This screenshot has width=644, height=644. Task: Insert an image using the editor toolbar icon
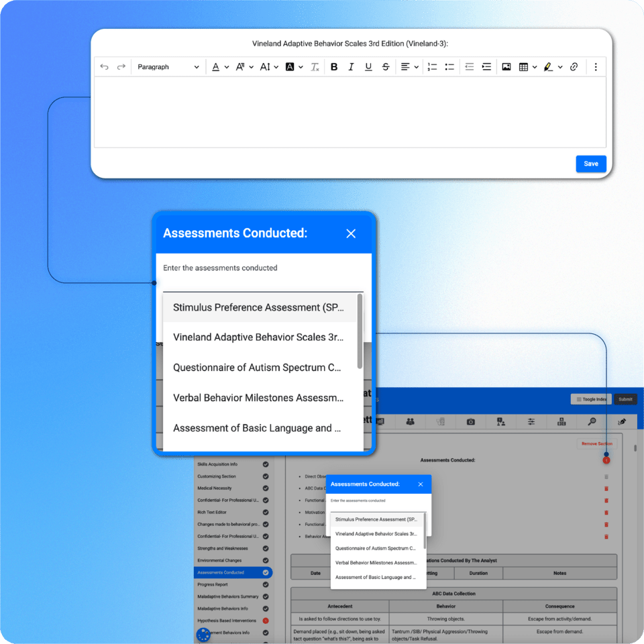pos(506,66)
